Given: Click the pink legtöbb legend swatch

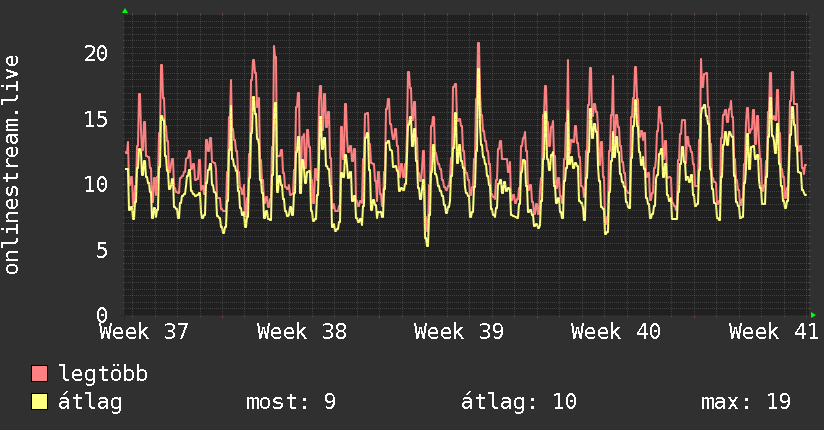Looking at the screenshot, I should (39, 373).
